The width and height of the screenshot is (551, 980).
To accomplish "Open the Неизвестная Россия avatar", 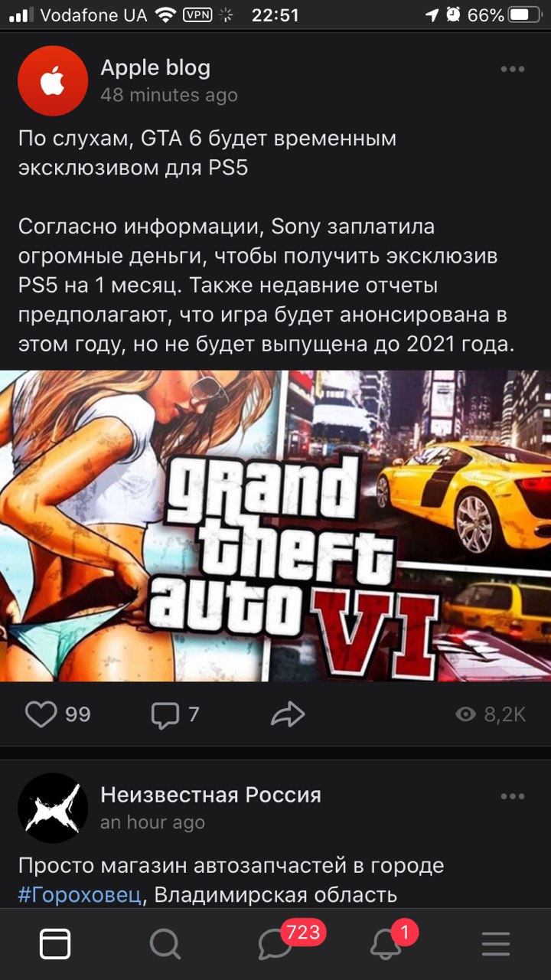I will pos(53,808).
